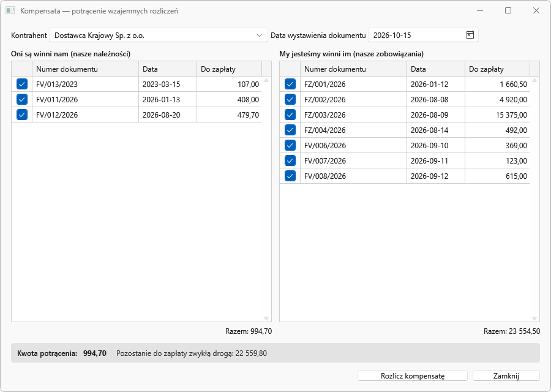Image resolution: width=551 pixels, height=392 pixels.
Task: Toggle the FV/012/2026 row checkbox
Action: (22, 115)
